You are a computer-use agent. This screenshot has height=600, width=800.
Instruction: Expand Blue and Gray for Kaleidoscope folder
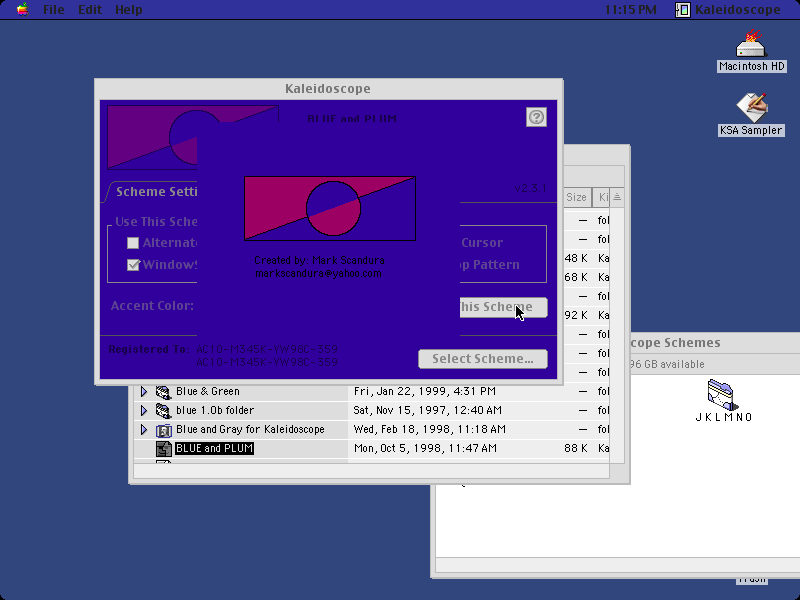(x=143, y=430)
